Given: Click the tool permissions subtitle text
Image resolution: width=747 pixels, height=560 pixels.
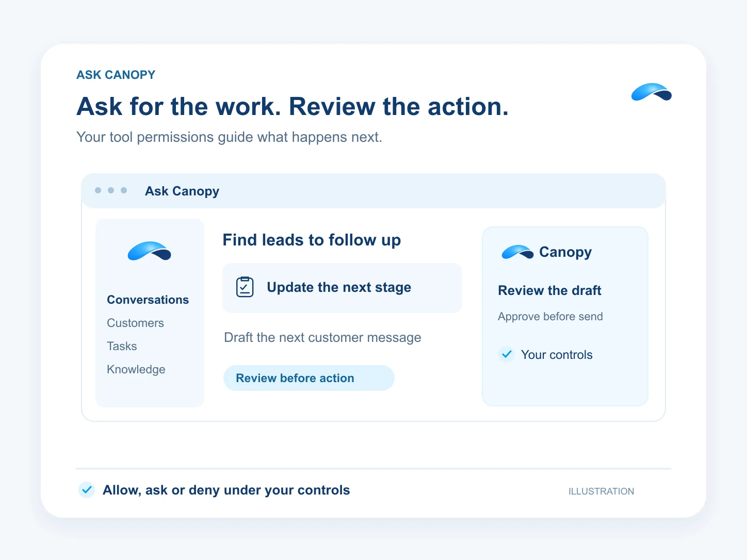Looking at the screenshot, I should 229,137.
